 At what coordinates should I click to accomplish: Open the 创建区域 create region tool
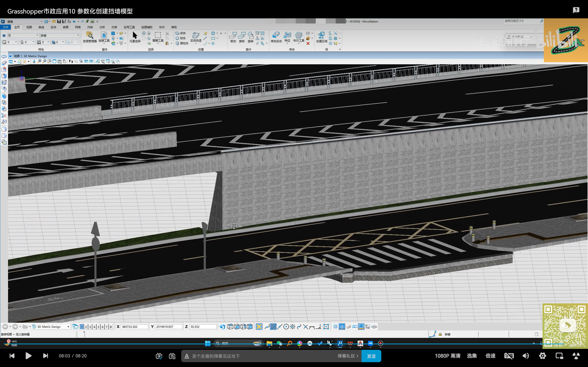(322, 36)
